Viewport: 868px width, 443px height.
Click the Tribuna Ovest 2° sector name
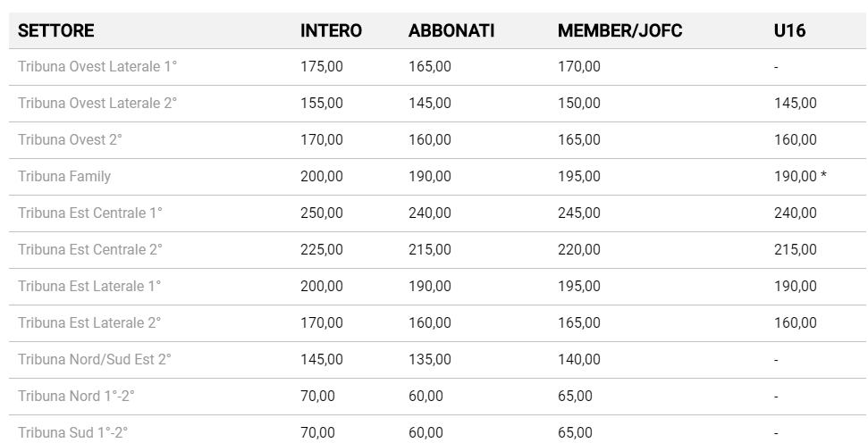(70, 140)
